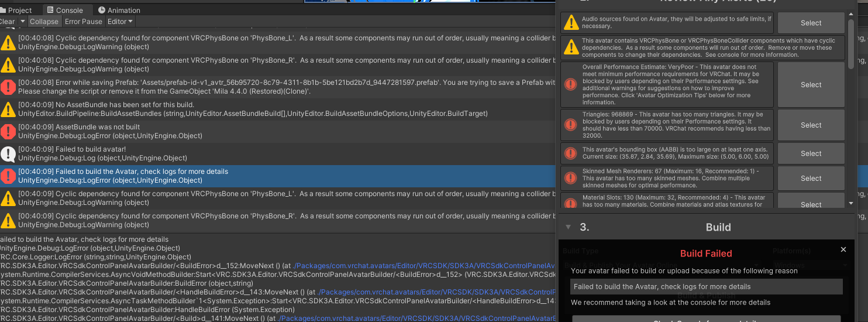Image resolution: width=868 pixels, height=322 pixels.
Task: Click warning icon of 00:40:08 PhysBone_R log
Action: (8, 65)
